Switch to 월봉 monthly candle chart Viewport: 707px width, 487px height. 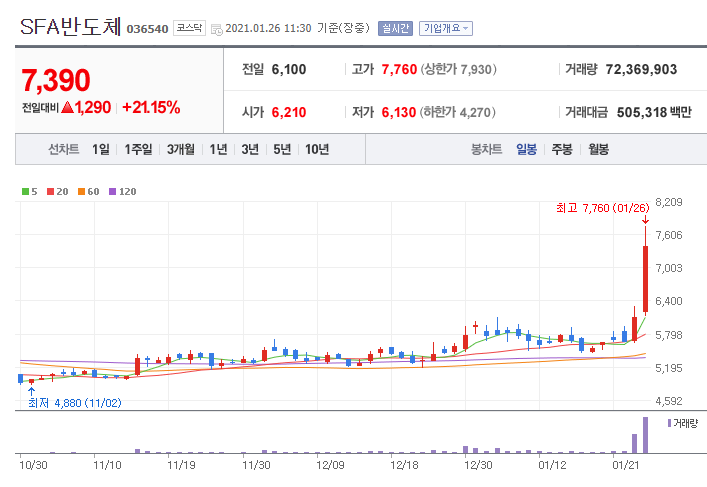598,149
